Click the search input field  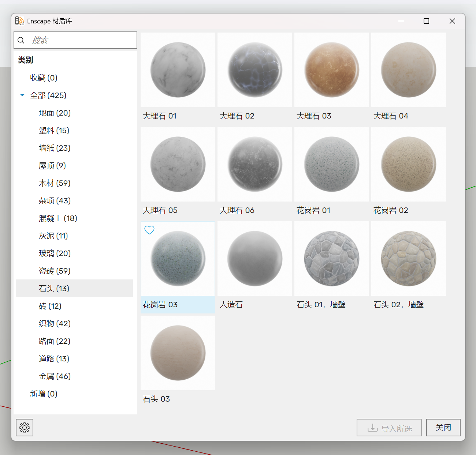[x=81, y=40]
